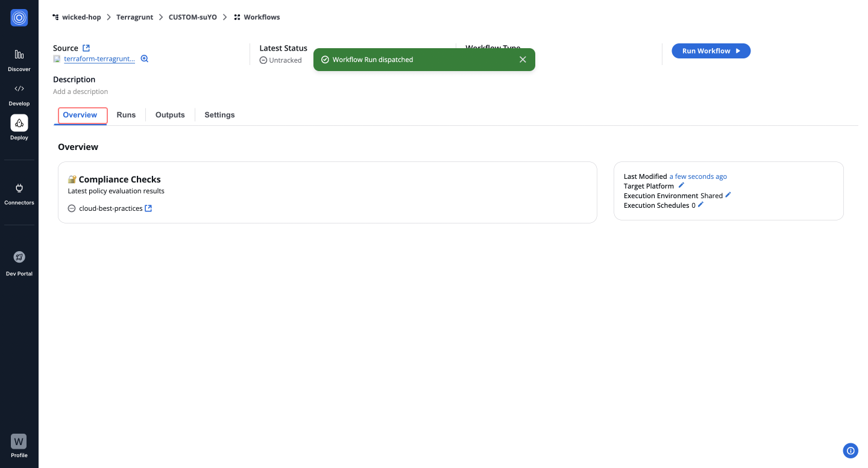Click Add a description field

tap(81, 92)
